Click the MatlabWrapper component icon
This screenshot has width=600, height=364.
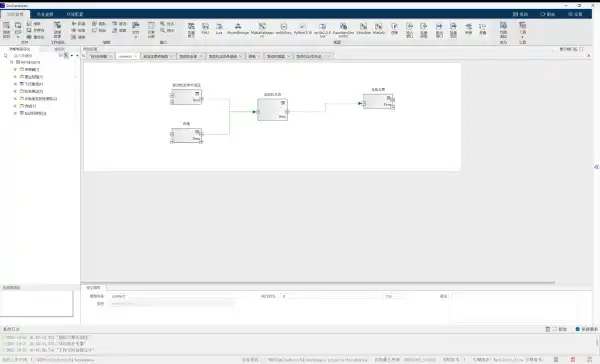click(262, 26)
